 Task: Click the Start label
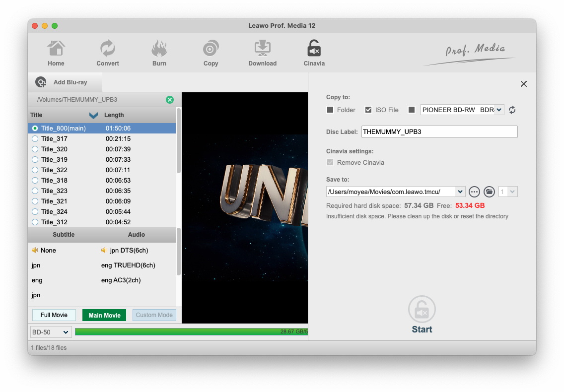coord(422,329)
